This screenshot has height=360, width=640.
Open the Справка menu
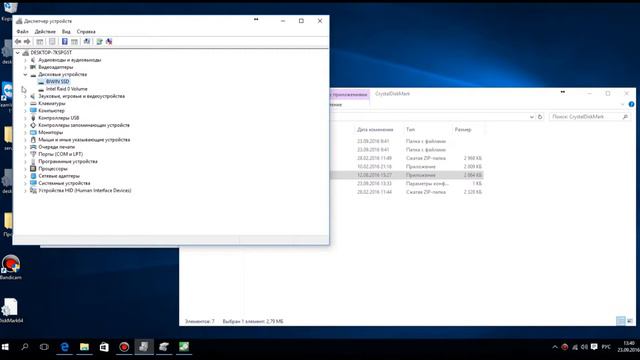pyautogui.click(x=86, y=31)
